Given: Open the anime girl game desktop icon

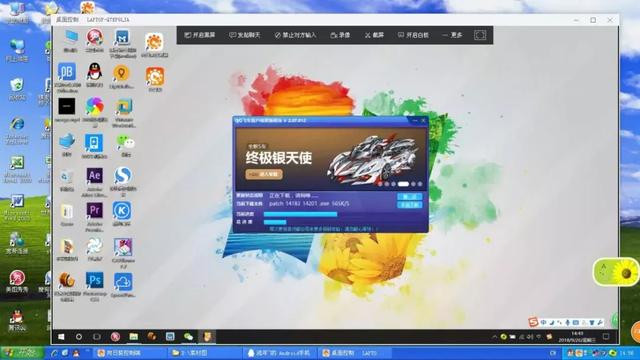Looking at the screenshot, I should [122, 247].
